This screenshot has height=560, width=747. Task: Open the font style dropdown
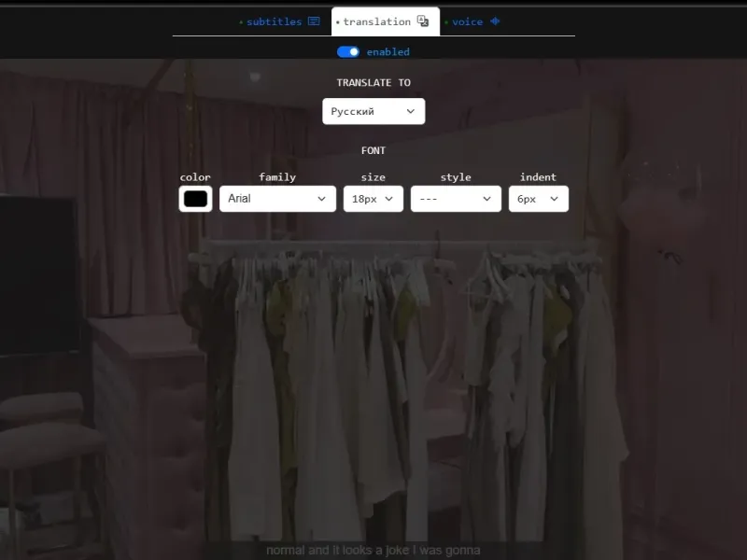pyautogui.click(x=456, y=199)
